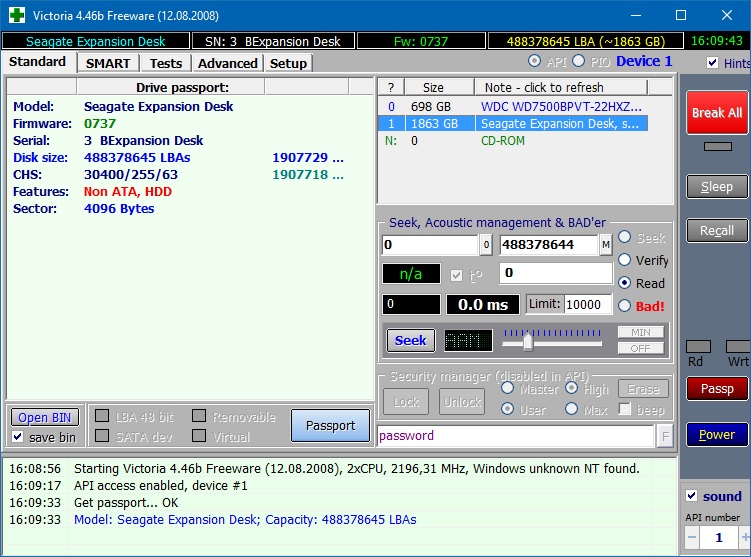The height and width of the screenshot is (557, 751).
Task: Click the start LBA input field
Action: point(430,245)
